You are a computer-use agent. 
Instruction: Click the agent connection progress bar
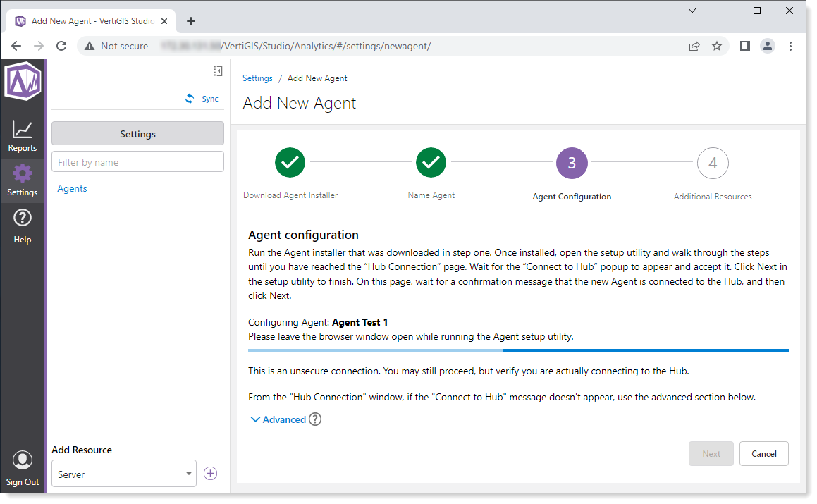point(518,350)
